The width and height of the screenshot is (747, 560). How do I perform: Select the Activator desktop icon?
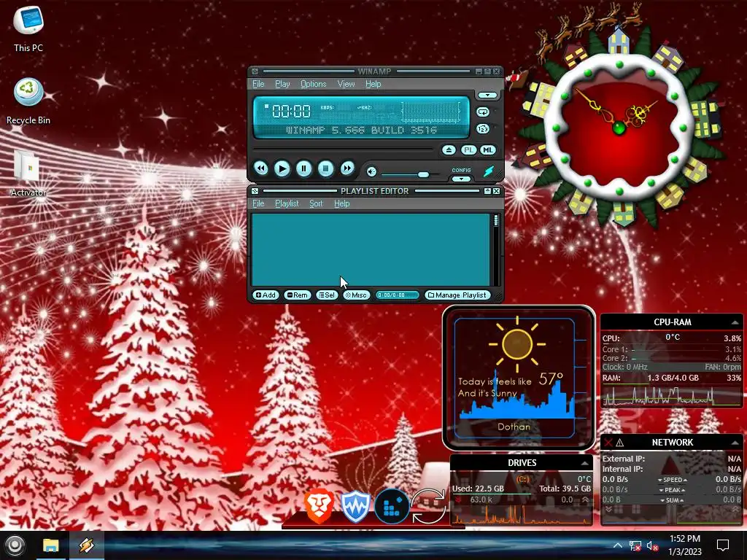tap(28, 174)
